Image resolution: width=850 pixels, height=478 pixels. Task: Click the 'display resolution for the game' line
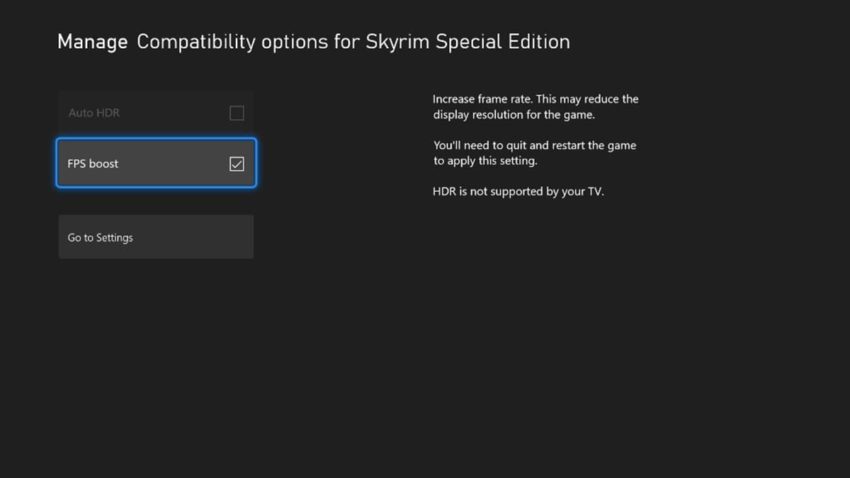pyautogui.click(x=514, y=115)
